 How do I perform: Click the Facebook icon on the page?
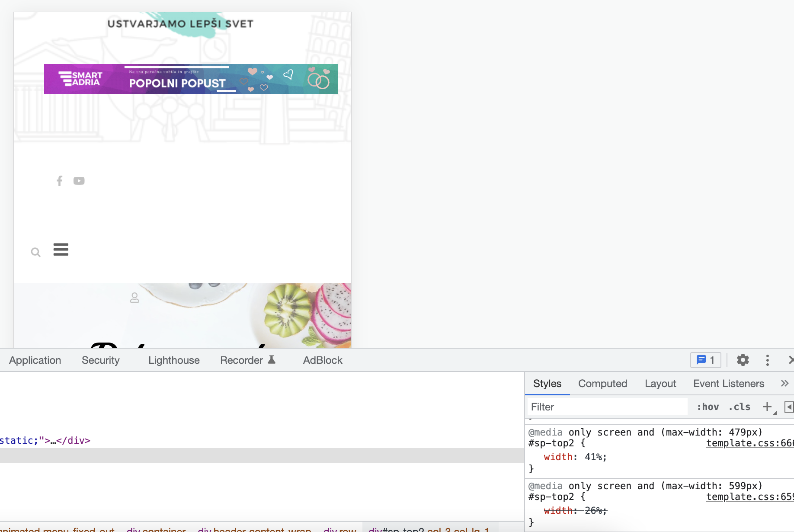pos(59,181)
